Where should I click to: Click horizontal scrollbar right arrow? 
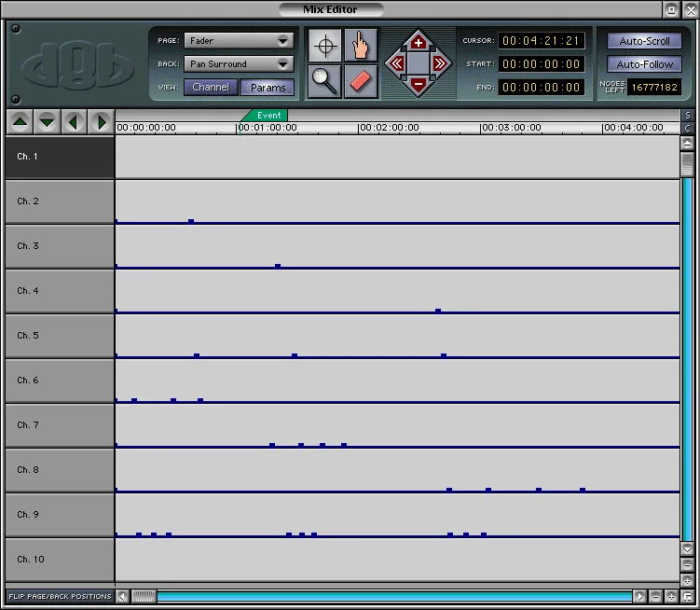pyautogui.click(x=639, y=596)
